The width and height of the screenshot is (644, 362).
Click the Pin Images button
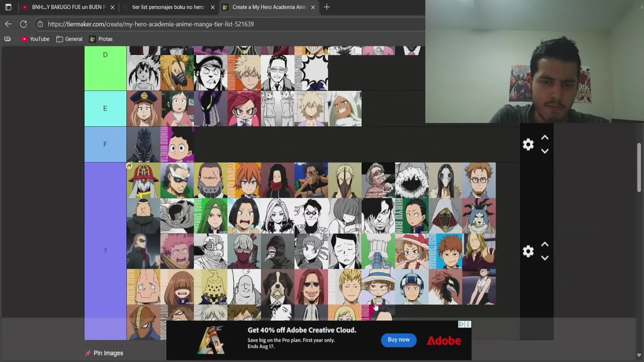[x=105, y=353]
